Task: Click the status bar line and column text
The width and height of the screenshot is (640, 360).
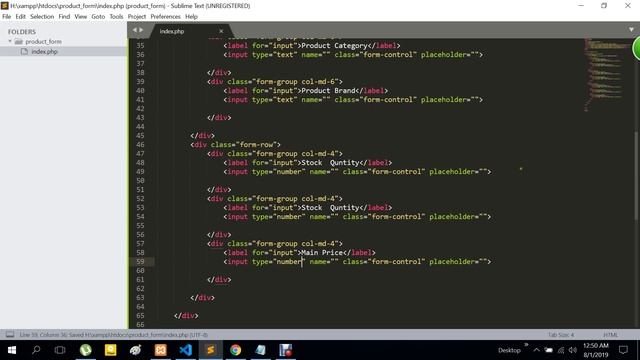Action: pos(113,335)
